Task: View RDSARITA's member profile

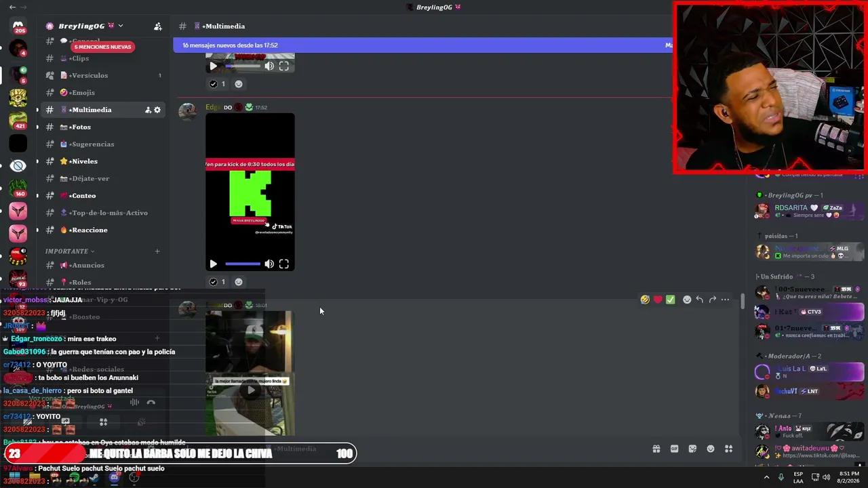Action: pyautogui.click(x=810, y=211)
